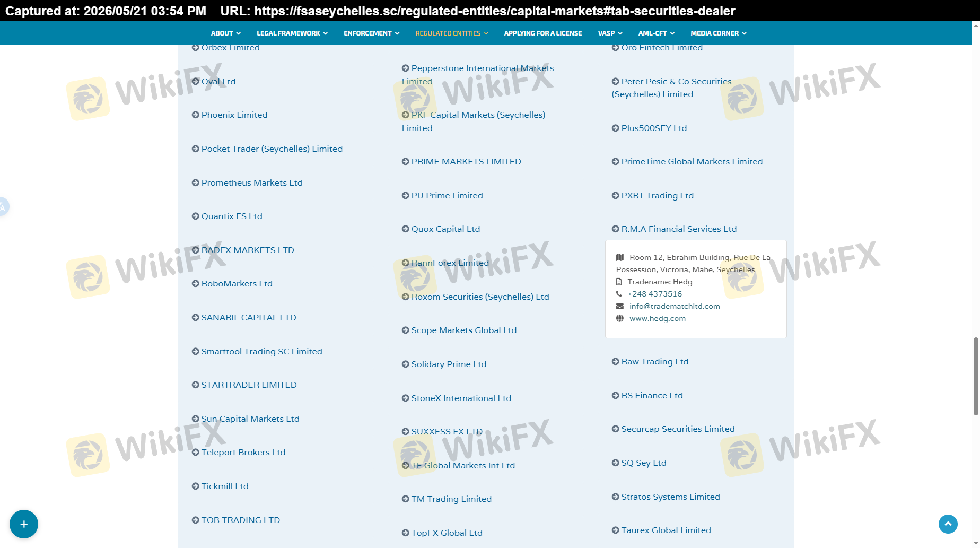This screenshot has height=548, width=980.
Task: Click the arrow icon beside SQ Sey Ltd
Action: click(615, 463)
